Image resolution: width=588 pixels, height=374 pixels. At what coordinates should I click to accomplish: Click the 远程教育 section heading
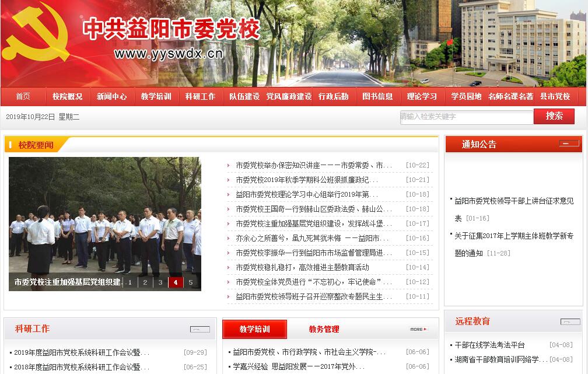pyautogui.click(x=473, y=321)
